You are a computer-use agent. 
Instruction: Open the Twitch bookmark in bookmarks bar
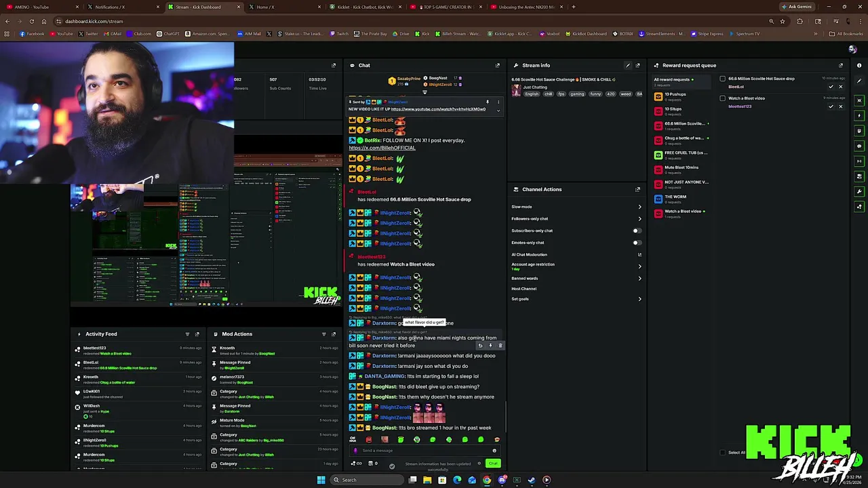point(339,34)
